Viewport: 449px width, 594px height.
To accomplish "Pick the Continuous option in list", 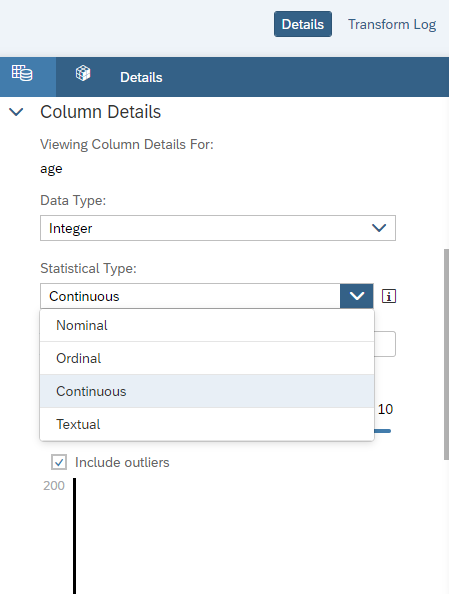I will (x=207, y=391).
